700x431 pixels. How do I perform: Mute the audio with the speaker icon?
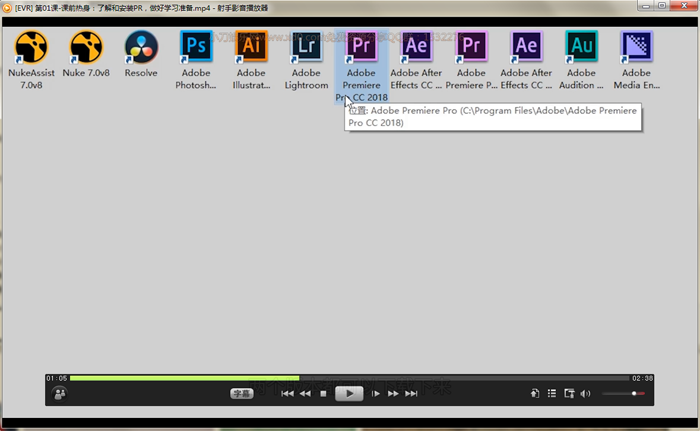pos(585,393)
